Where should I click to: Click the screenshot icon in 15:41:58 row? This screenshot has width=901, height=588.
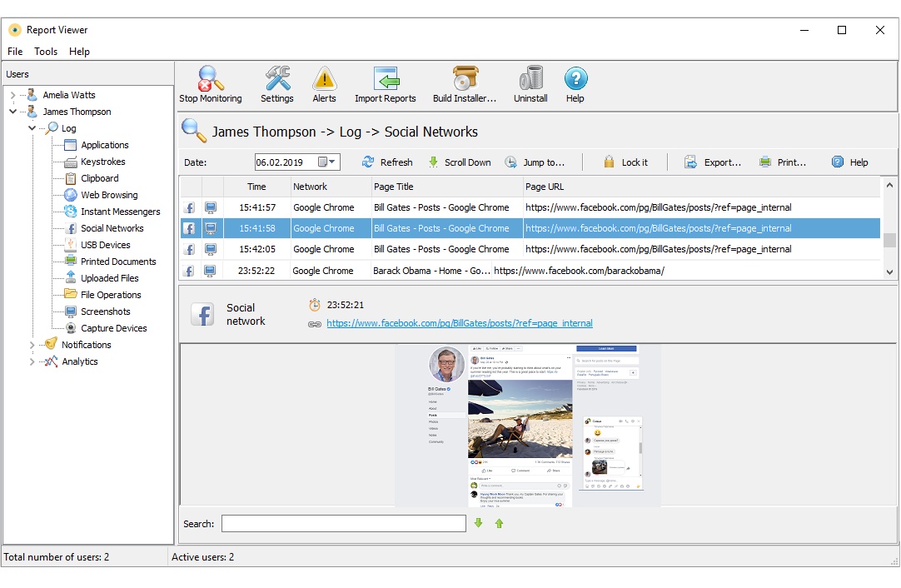pyautogui.click(x=211, y=228)
